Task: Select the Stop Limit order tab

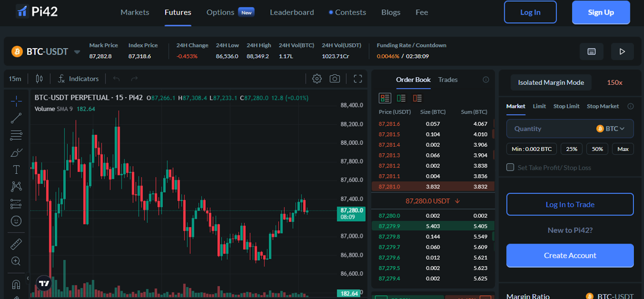Action: click(566, 106)
